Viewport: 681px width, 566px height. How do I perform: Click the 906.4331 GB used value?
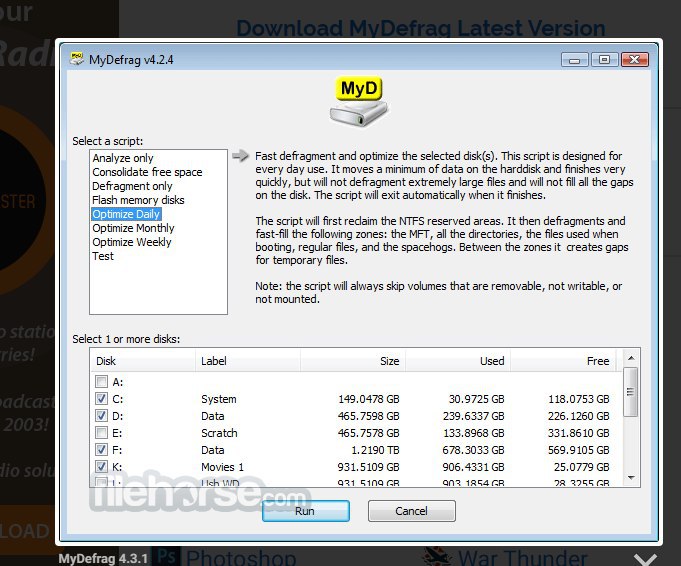pyautogui.click(x=473, y=467)
